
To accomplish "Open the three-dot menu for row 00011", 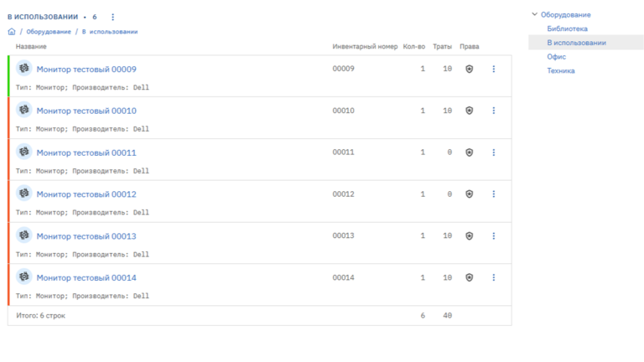I will point(494,153).
